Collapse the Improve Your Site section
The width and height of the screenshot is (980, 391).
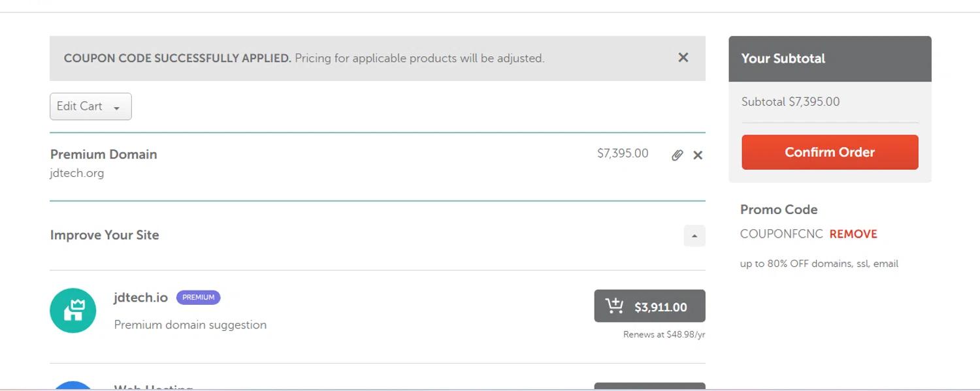coord(694,236)
